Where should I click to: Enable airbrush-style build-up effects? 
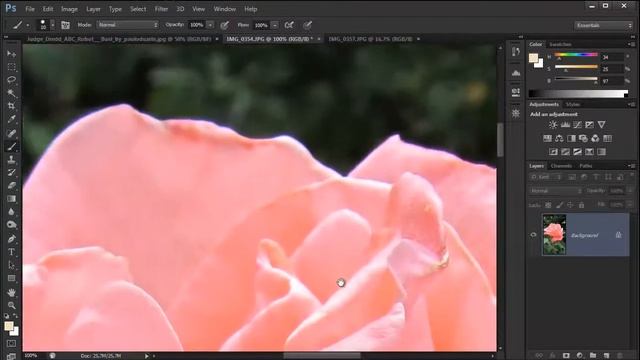click(x=289, y=25)
